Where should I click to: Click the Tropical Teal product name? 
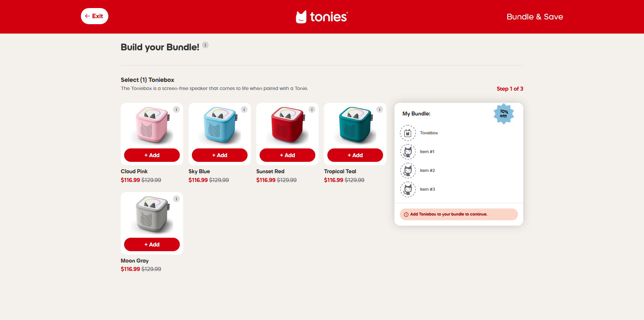pyautogui.click(x=340, y=171)
